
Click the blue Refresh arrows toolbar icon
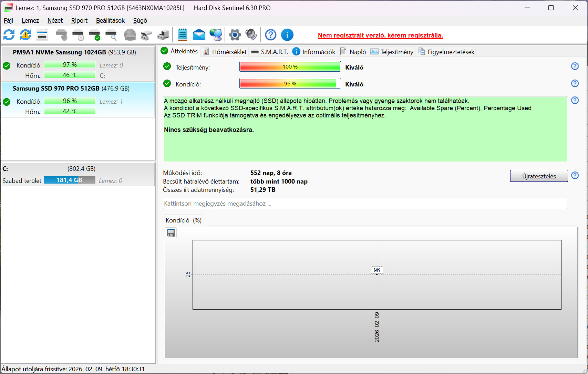tap(9, 35)
